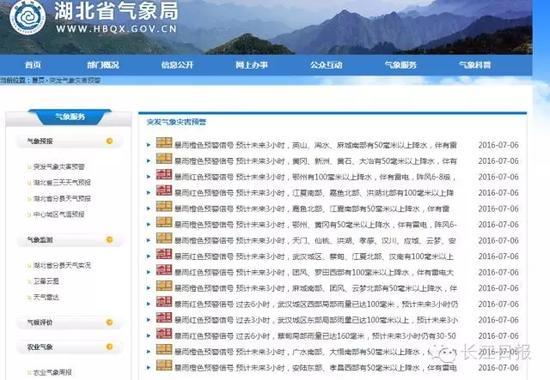The height and width of the screenshot is (380, 550).
Task: Open warning text mentioning 黄冈、蕲州、黄石、大冶
Action: [316, 161]
